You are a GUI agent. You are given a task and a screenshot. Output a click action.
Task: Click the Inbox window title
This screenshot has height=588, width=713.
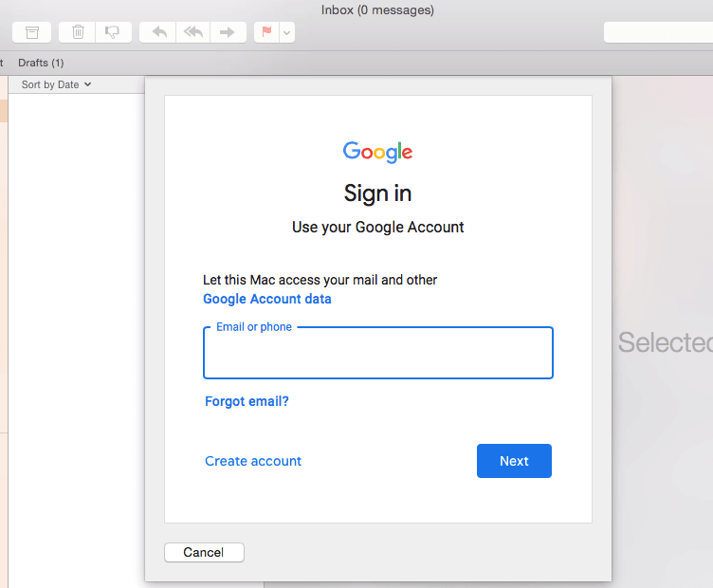click(377, 10)
